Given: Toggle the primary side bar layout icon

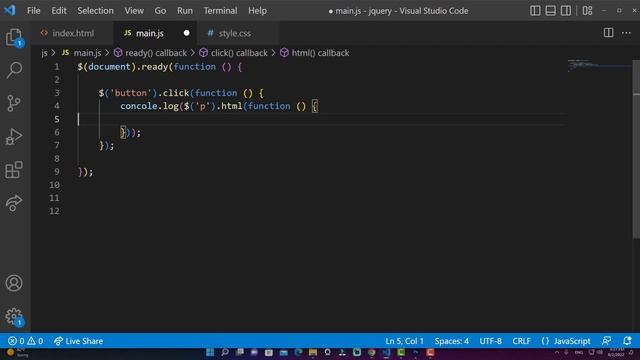Looking at the screenshot, I should tap(535, 11).
